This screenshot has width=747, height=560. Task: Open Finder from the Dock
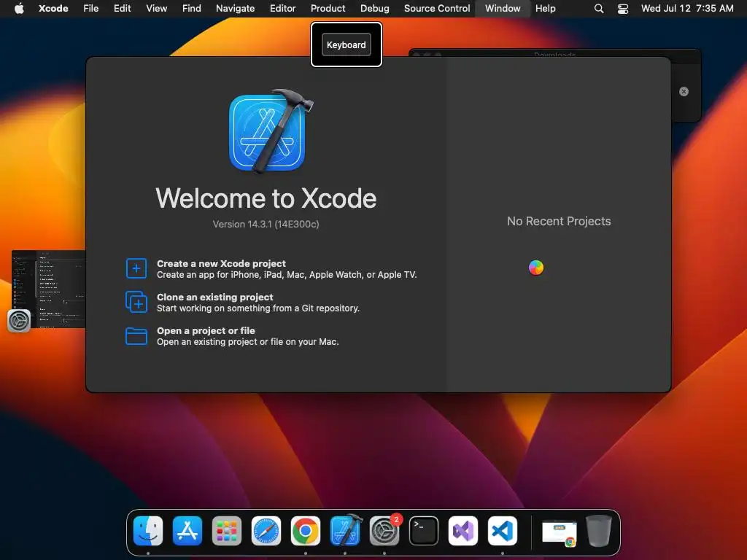coord(148,531)
